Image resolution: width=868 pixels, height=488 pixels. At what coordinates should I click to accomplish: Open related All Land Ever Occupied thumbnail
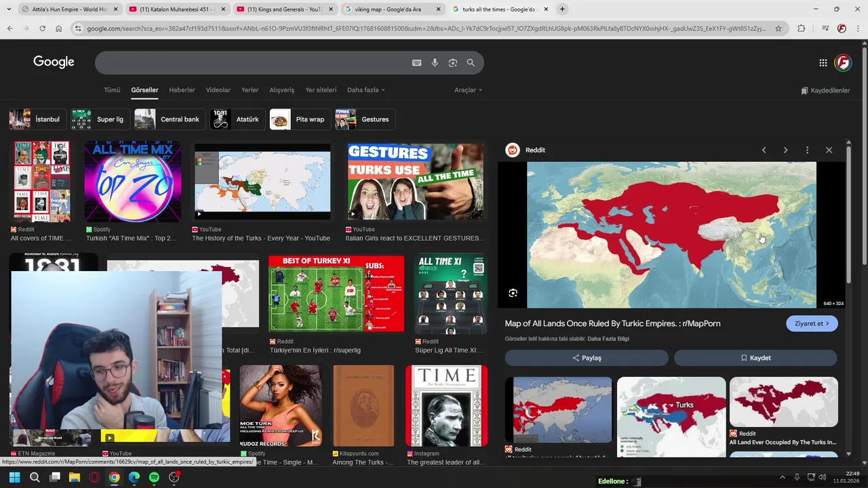(x=783, y=402)
